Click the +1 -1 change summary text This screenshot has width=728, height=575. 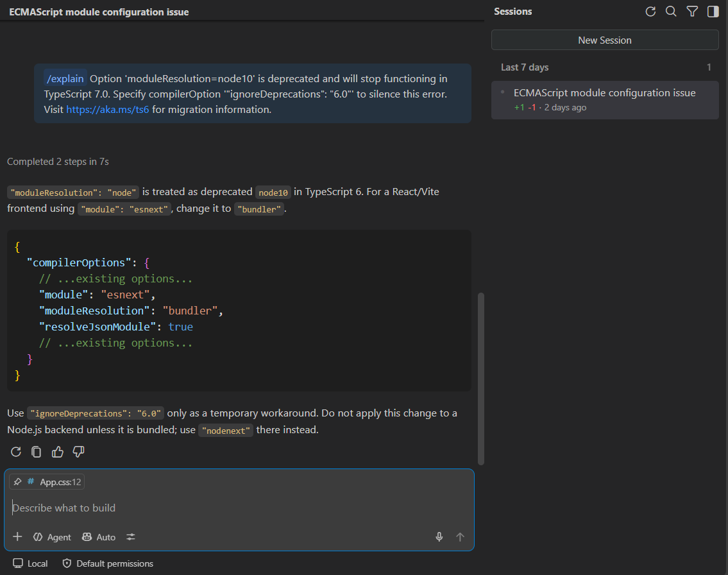pyautogui.click(x=525, y=107)
